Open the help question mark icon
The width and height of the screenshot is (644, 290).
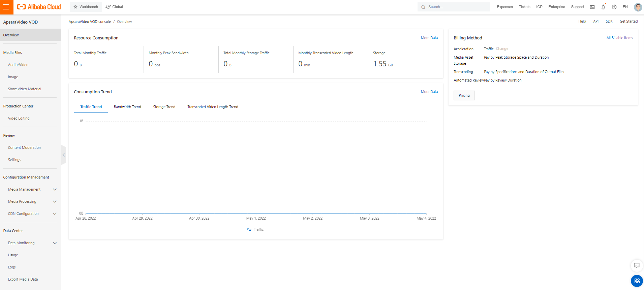coord(614,7)
